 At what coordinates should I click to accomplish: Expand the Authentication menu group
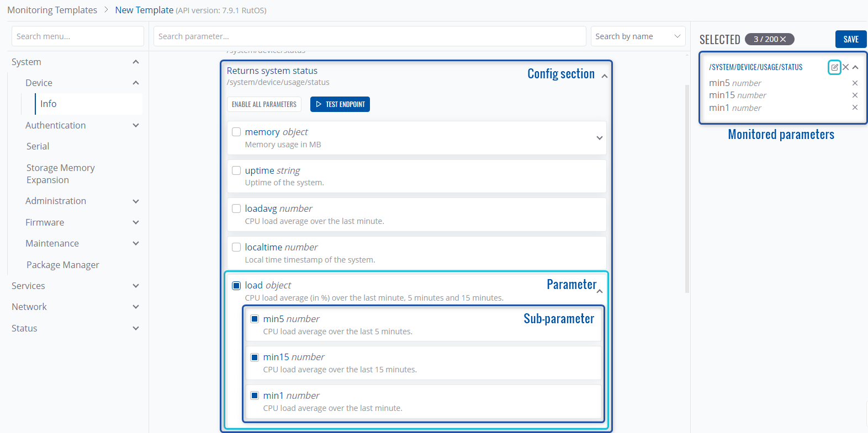(136, 126)
